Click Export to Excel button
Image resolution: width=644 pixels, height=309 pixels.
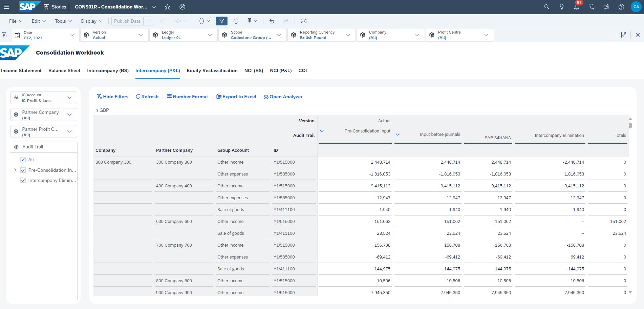point(236,97)
